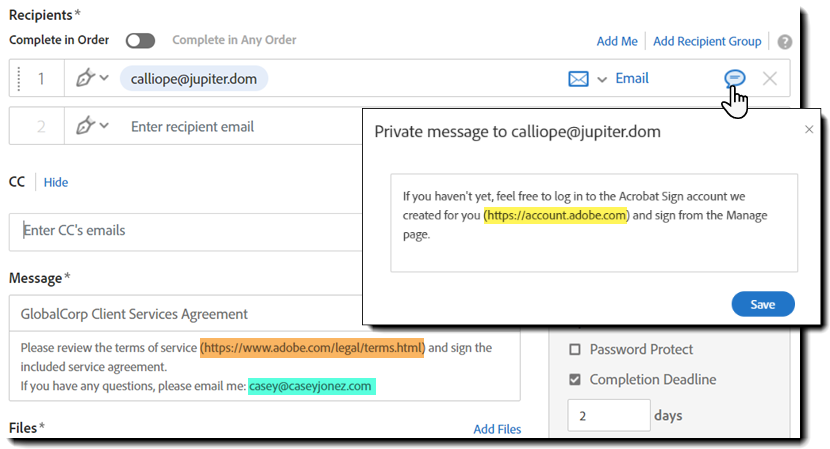This screenshot has height=449, width=830.
Task: Toggle the Complete in Order switch
Action: pos(140,41)
